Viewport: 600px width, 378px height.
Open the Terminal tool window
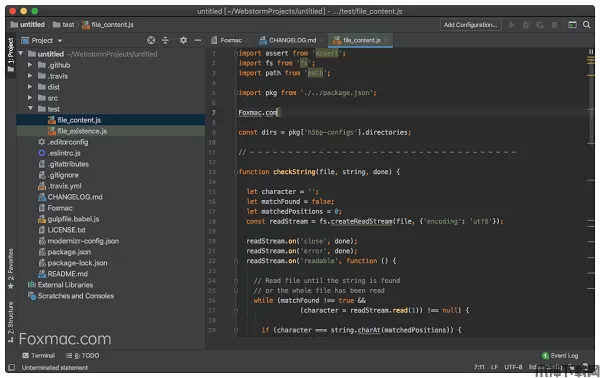tap(39, 356)
